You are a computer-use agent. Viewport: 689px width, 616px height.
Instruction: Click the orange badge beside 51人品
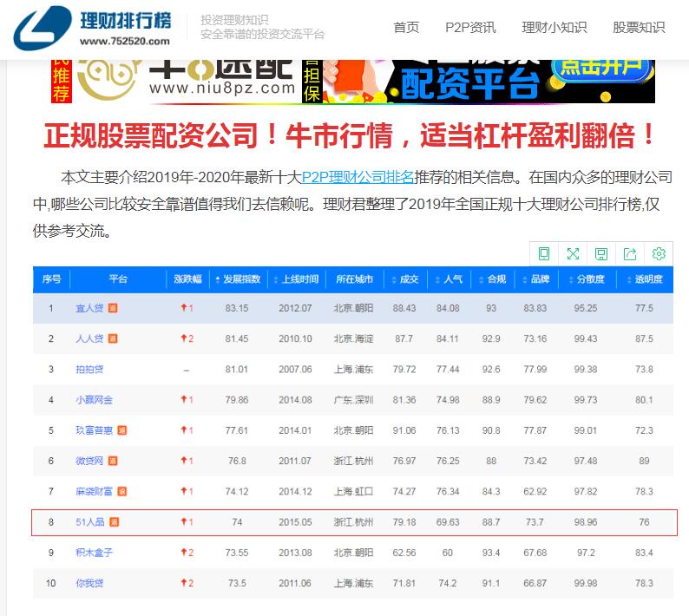click(115, 522)
